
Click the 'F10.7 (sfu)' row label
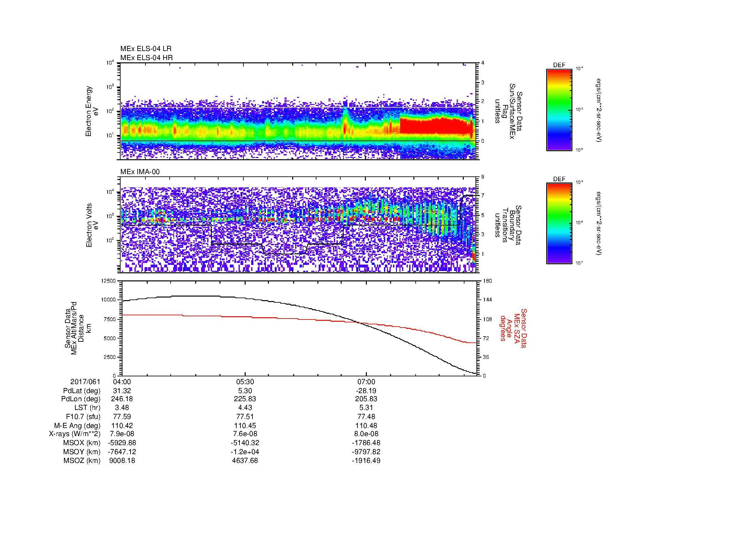(x=83, y=417)
